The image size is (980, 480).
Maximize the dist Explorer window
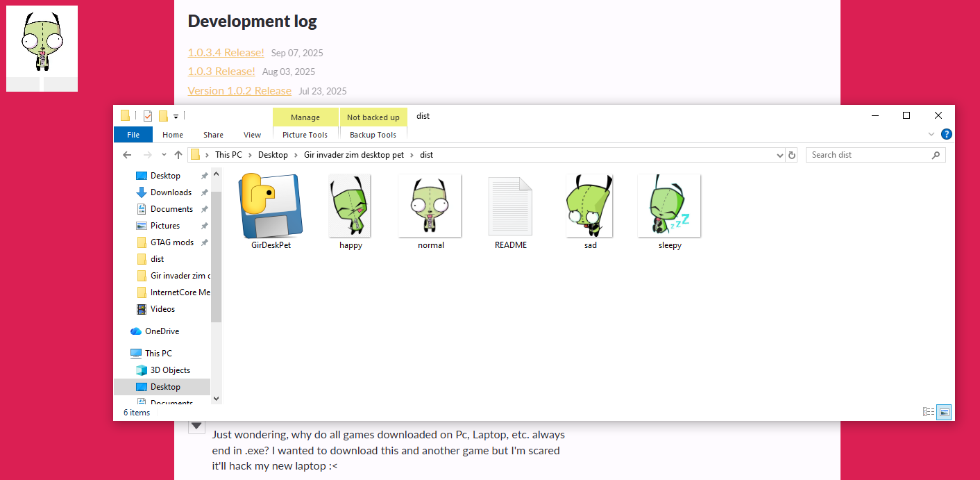(x=906, y=116)
